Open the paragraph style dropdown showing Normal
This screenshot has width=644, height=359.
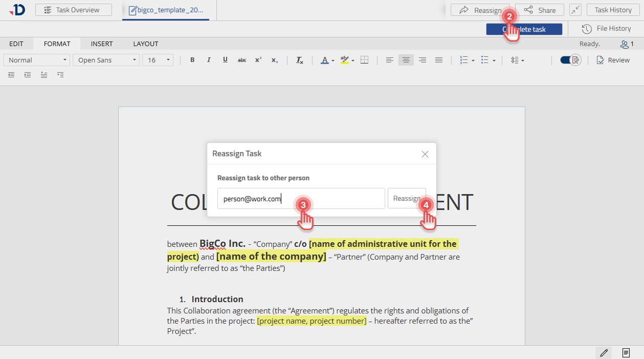click(x=36, y=60)
